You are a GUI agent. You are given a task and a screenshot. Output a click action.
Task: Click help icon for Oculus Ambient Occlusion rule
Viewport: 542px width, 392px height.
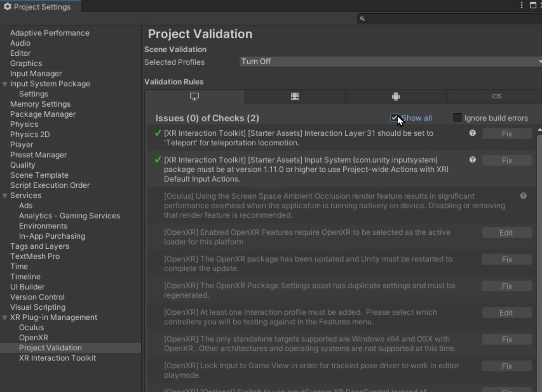(x=523, y=196)
